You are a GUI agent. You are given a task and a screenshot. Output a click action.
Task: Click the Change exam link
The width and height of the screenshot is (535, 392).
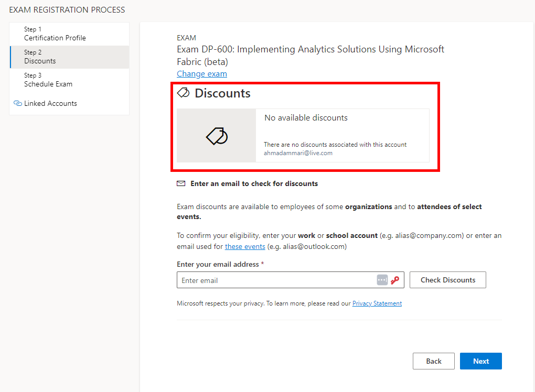click(201, 74)
